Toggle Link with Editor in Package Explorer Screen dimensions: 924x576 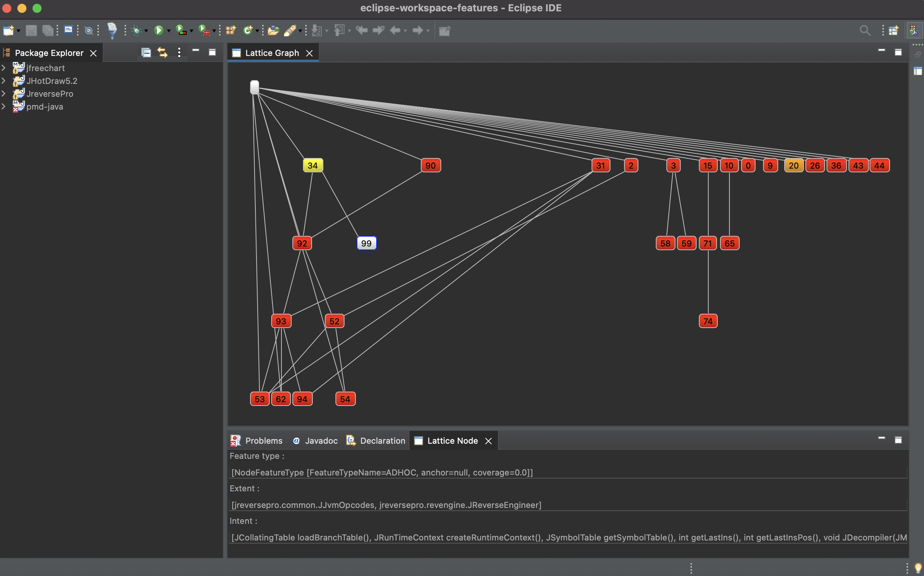click(162, 52)
